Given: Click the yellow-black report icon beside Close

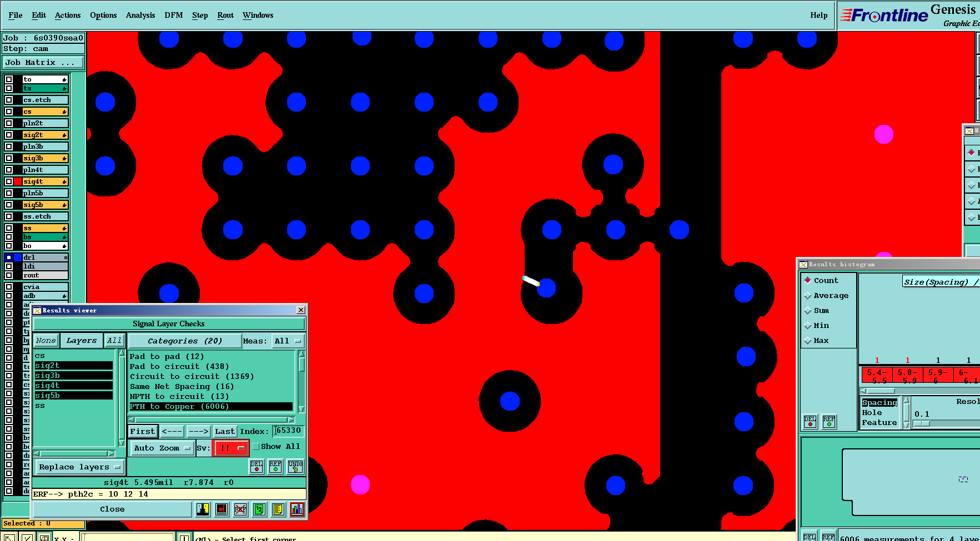Looking at the screenshot, I should tap(203, 509).
